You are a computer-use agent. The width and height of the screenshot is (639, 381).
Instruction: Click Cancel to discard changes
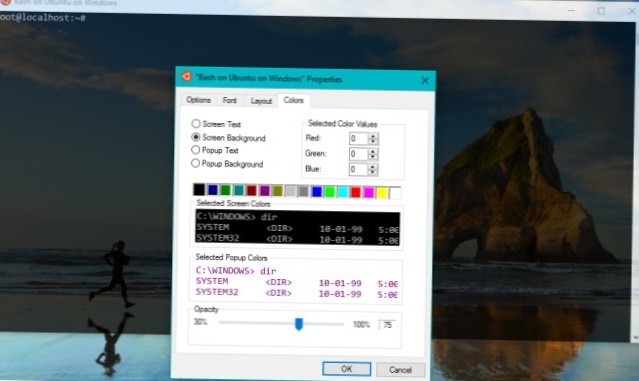pos(400,370)
